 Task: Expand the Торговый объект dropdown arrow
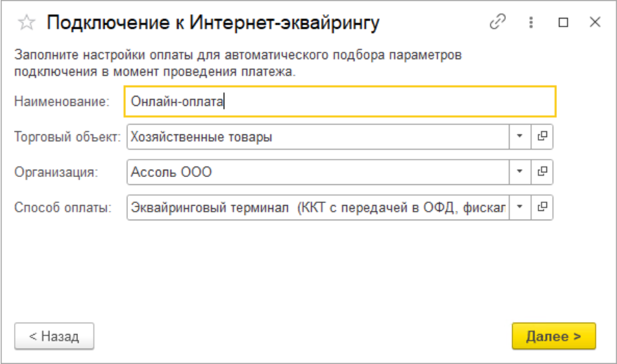[520, 137]
